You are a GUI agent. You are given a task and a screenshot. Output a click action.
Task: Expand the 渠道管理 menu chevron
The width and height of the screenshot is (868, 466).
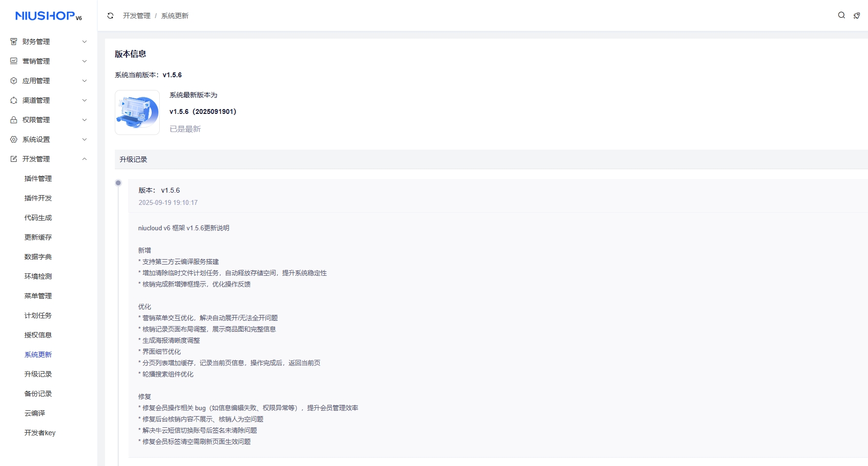click(x=85, y=100)
